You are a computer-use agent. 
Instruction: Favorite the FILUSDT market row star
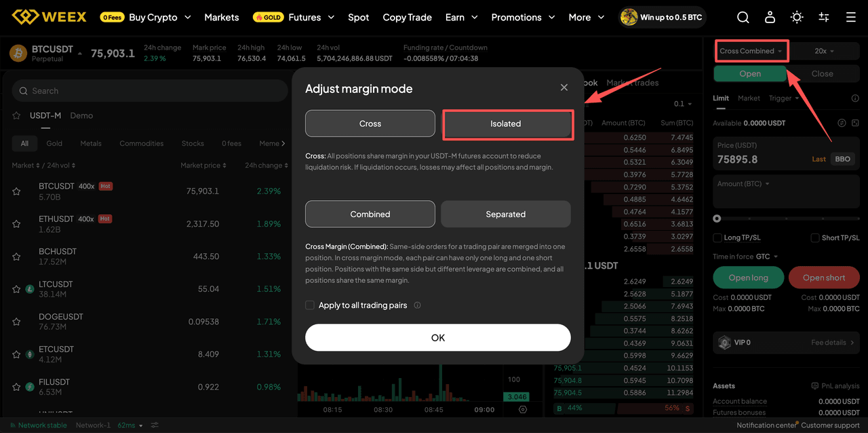pyautogui.click(x=16, y=387)
